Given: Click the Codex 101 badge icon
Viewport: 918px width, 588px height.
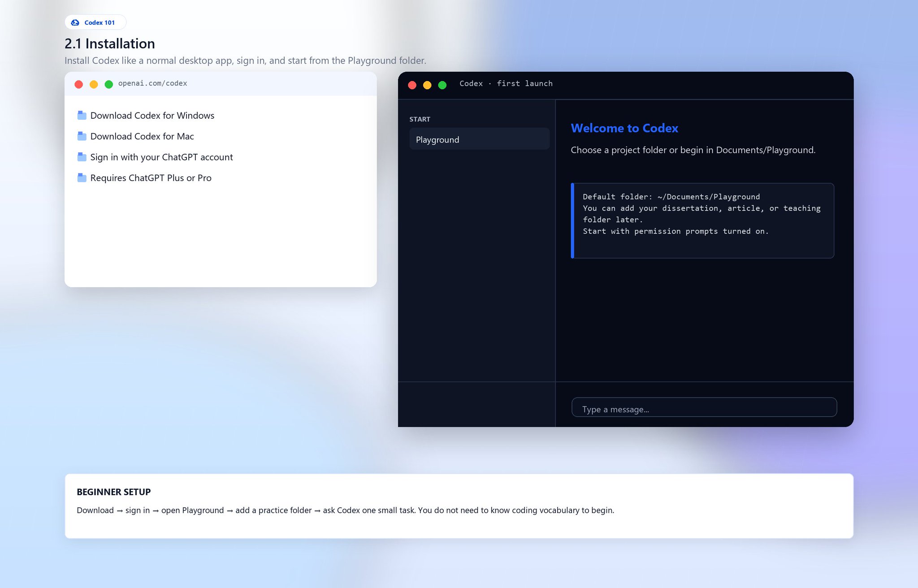Looking at the screenshot, I should (75, 22).
